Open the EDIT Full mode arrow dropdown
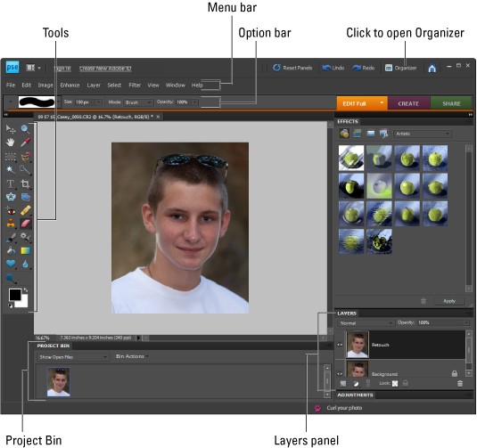The image size is (477, 448). [382, 103]
